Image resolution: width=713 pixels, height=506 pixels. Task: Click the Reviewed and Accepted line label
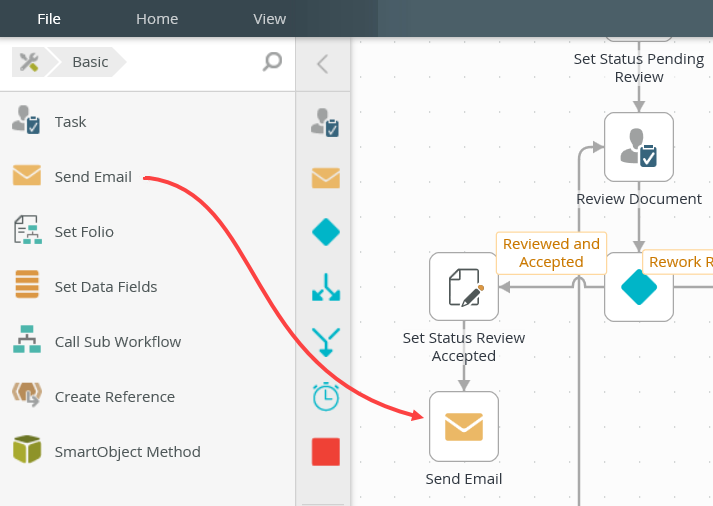tap(551, 253)
